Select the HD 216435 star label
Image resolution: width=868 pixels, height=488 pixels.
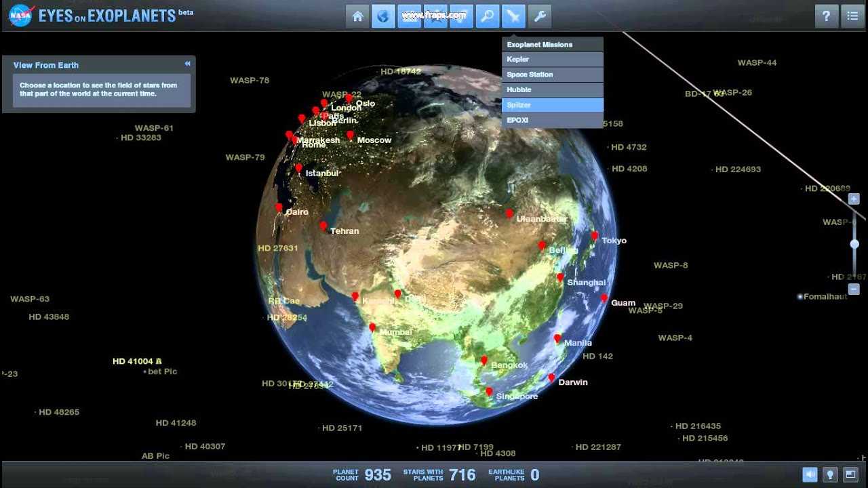pyautogui.click(x=698, y=426)
